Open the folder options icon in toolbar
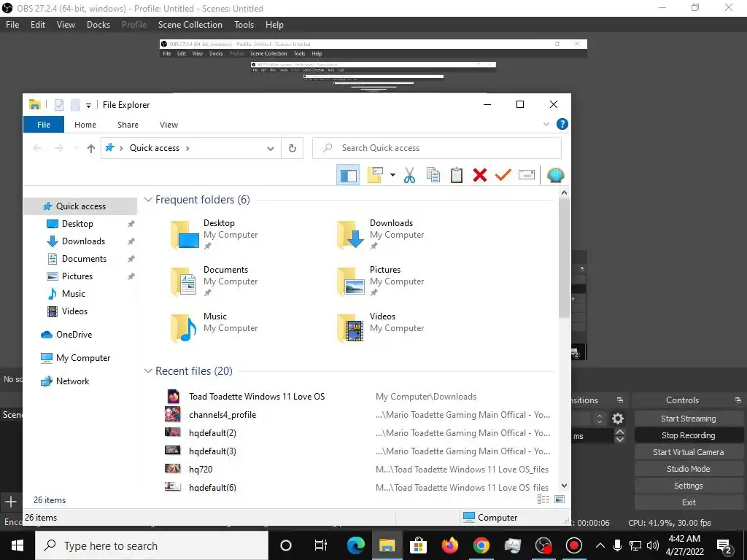This screenshot has height=560, width=747. (375, 175)
